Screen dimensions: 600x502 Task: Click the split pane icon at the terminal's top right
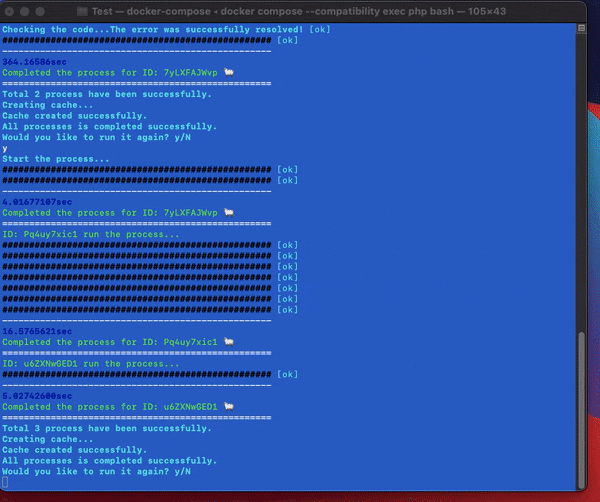[581, 28]
